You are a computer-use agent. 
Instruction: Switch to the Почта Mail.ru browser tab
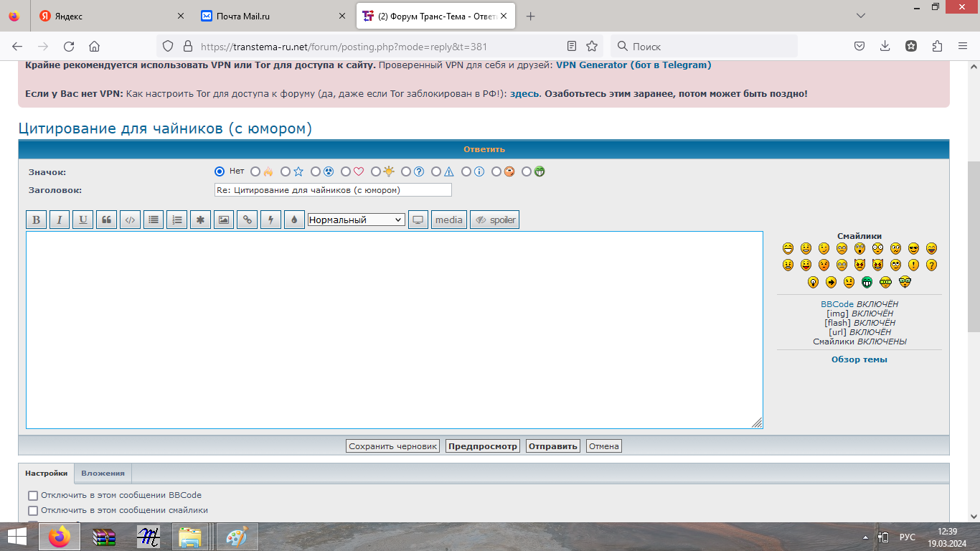tap(273, 16)
